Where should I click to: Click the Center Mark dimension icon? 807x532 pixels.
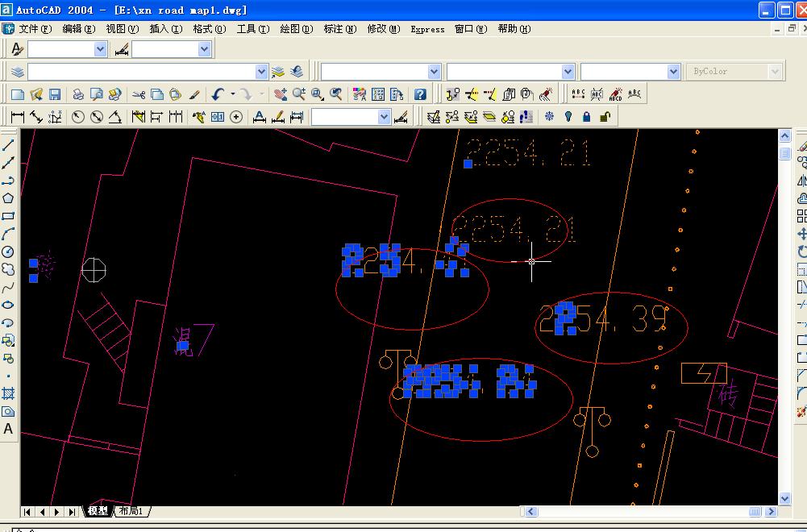(x=236, y=117)
